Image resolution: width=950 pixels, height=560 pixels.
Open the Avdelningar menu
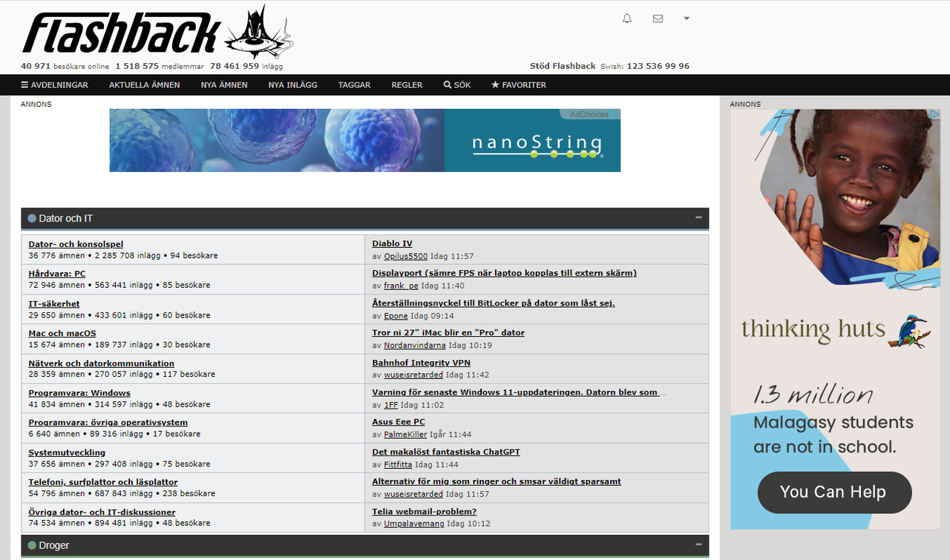[55, 85]
